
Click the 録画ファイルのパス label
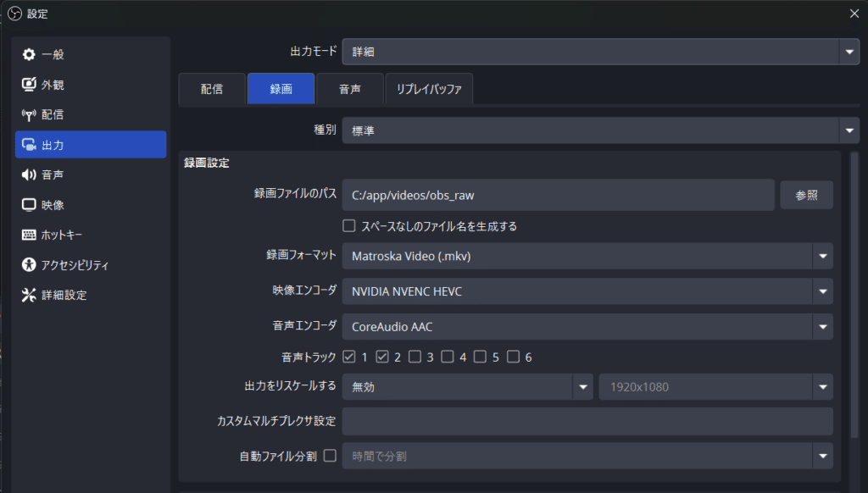coord(295,193)
